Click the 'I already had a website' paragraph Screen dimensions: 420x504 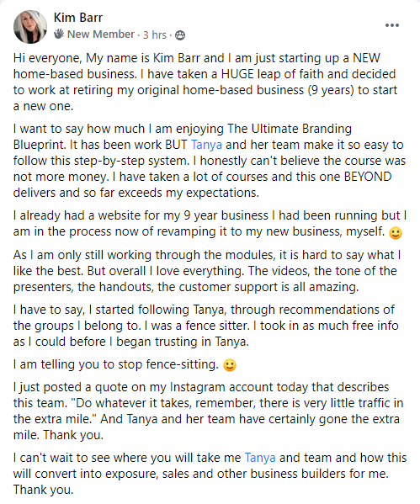point(210,224)
